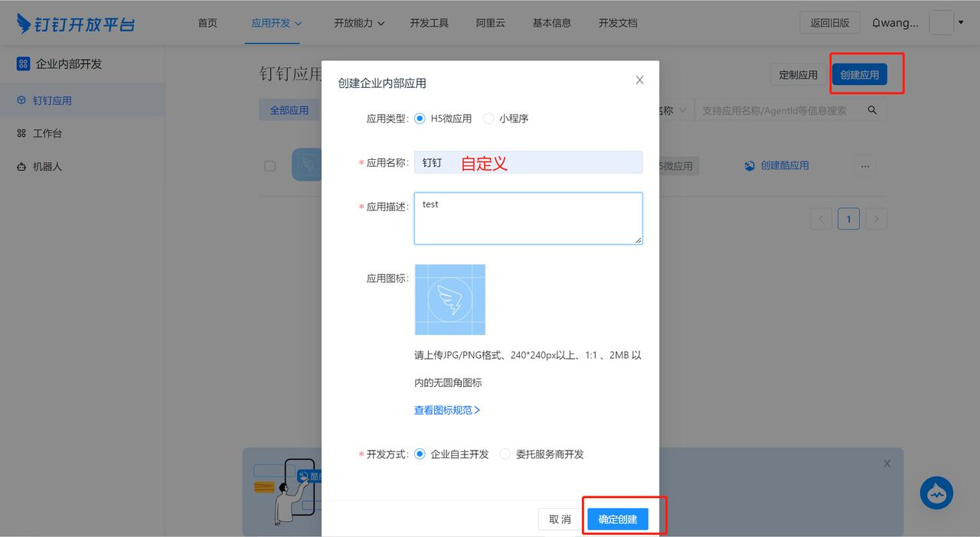Open the 阿里云 nav item
Image resolution: width=980 pixels, height=537 pixels.
491,23
